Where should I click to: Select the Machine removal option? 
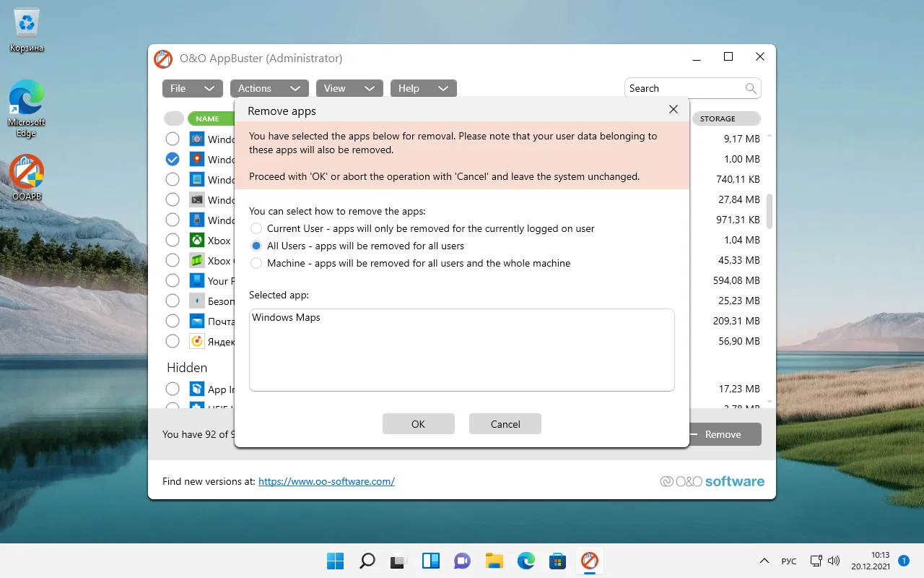tap(256, 263)
